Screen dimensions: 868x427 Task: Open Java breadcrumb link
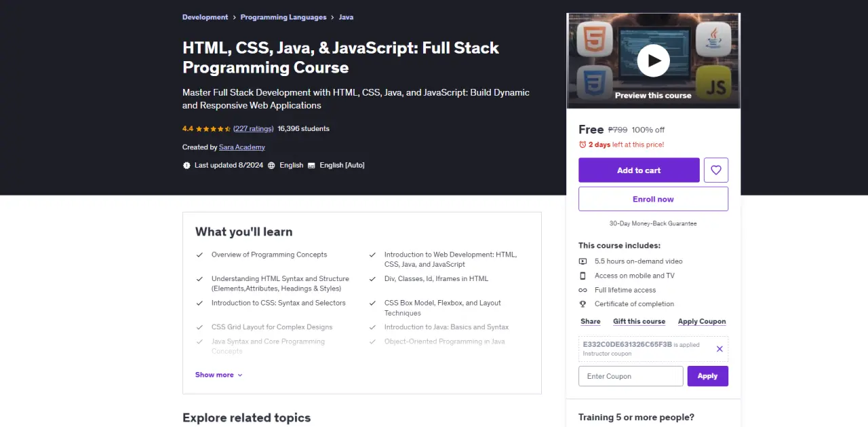pos(346,17)
